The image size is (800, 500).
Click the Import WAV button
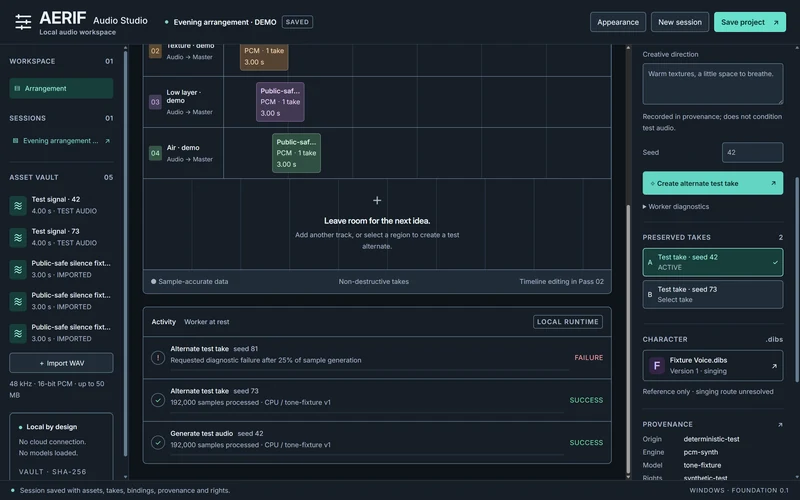click(61, 363)
